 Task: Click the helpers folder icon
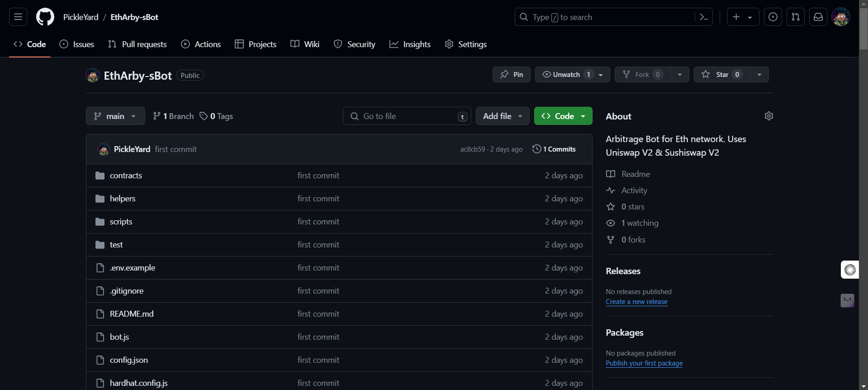[x=100, y=199]
